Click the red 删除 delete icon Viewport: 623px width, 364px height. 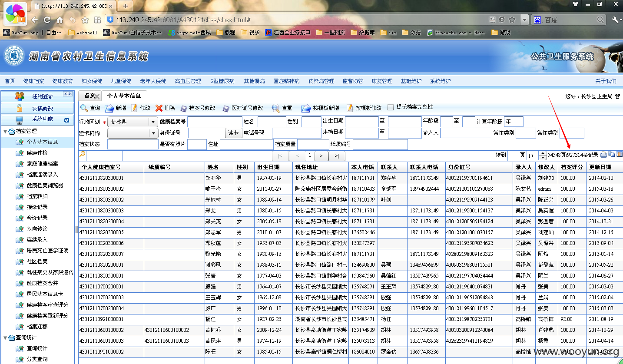pos(159,108)
